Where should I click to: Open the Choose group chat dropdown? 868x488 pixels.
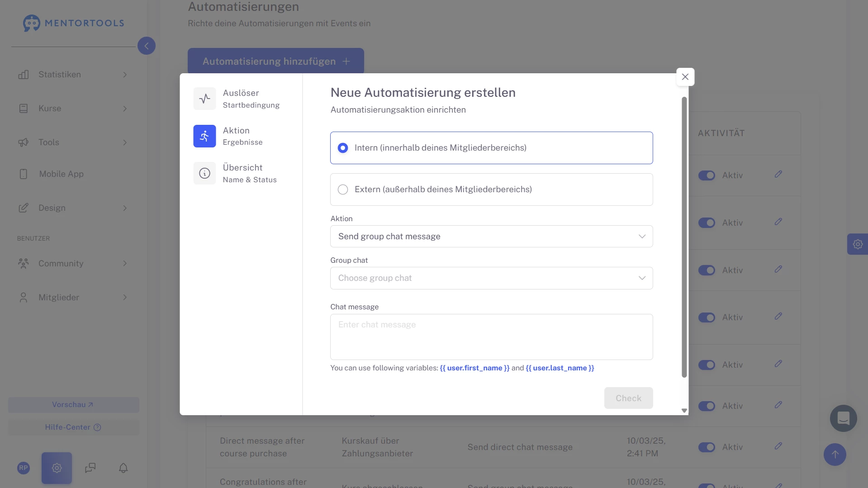[491, 278]
